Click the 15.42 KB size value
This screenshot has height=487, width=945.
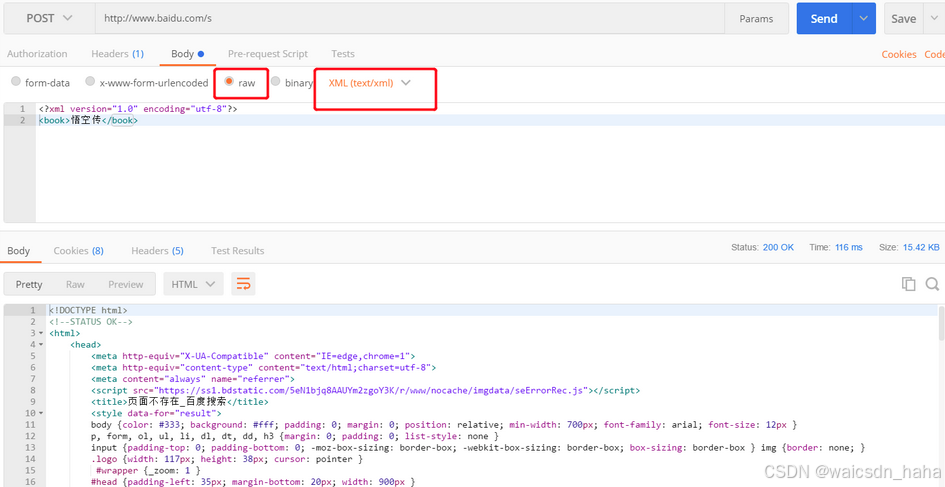(x=920, y=247)
